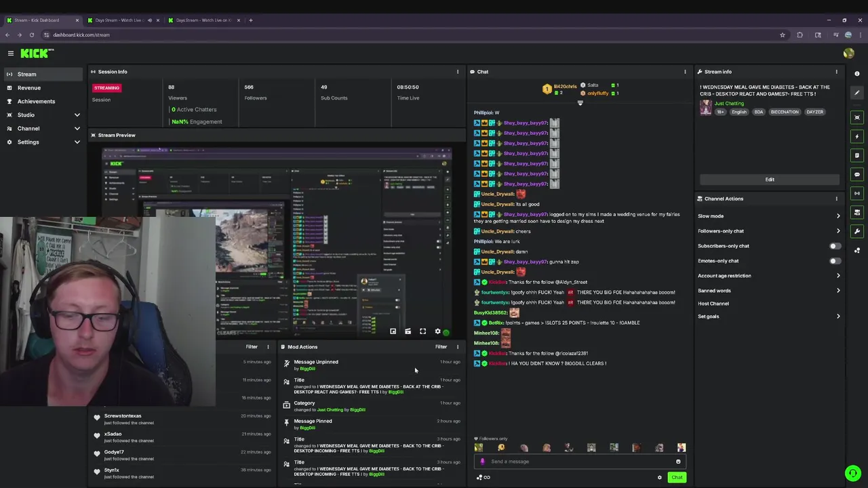Open Chat panel three-dot menu
This screenshot has width=868, height=488.
[685, 72]
